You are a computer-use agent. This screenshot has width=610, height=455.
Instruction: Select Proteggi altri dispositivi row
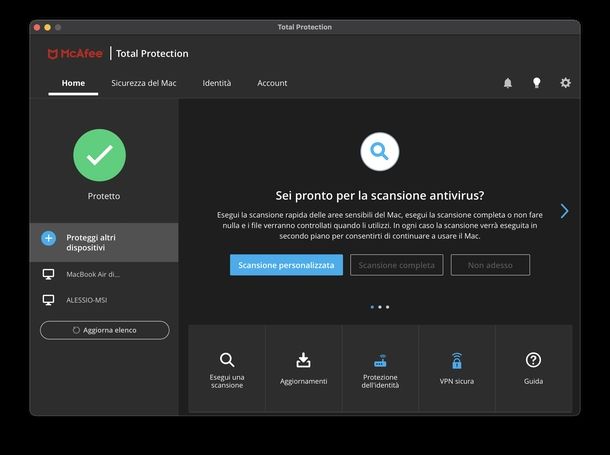(104, 242)
